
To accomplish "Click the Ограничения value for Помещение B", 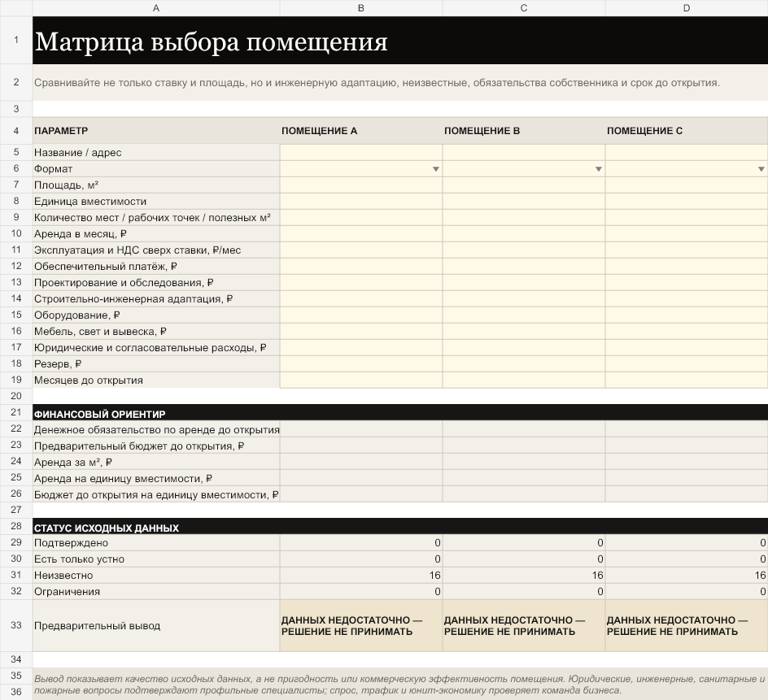I will 524,591.
